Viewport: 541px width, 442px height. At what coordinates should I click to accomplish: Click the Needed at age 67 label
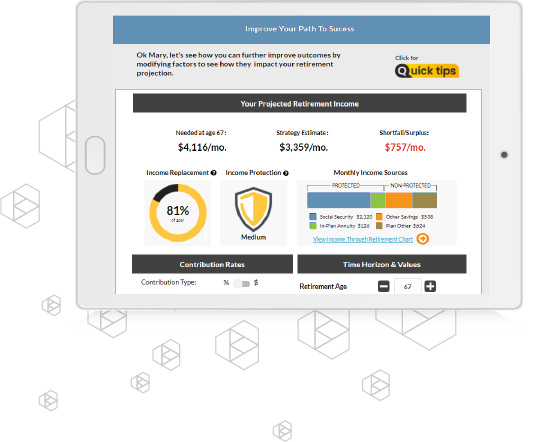[x=201, y=133]
